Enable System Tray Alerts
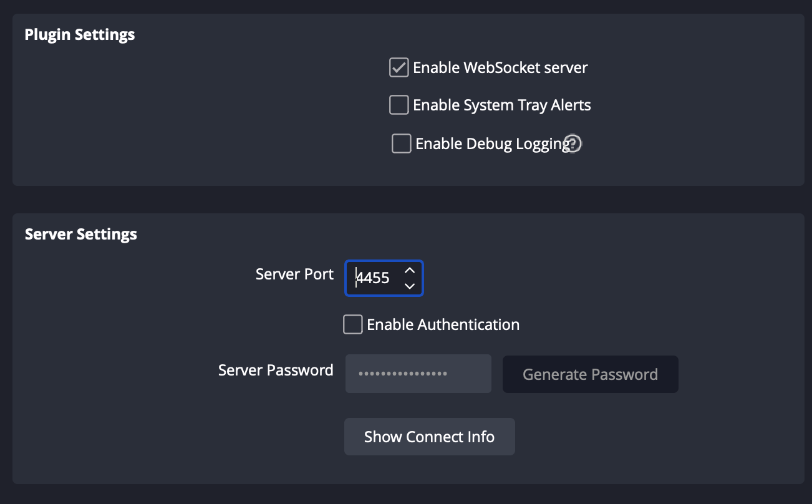 coord(399,105)
